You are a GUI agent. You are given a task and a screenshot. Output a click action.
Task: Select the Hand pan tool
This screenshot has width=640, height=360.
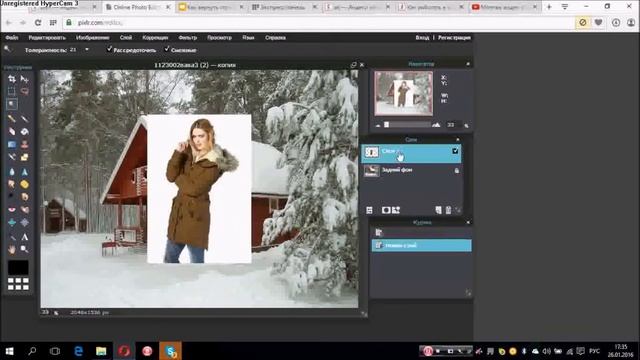(12, 249)
